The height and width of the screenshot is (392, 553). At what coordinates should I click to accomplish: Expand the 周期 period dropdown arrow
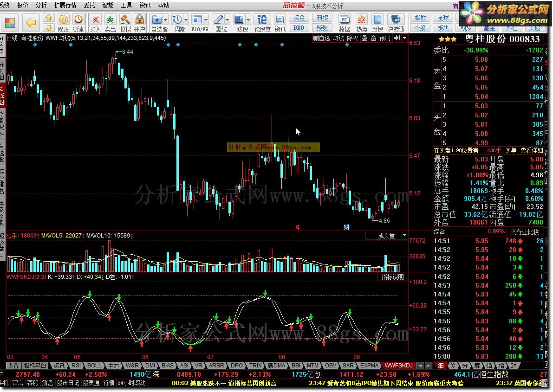coord(186,20)
